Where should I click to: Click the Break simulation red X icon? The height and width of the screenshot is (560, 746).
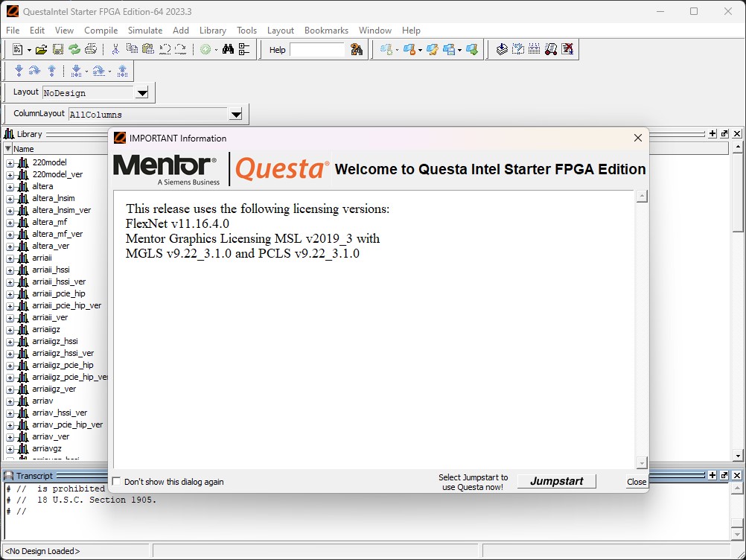click(567, 49)
